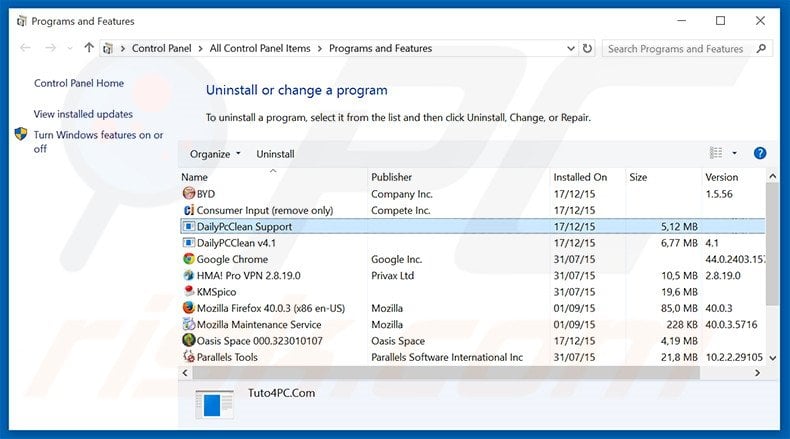790x439 pixels.
Task: Sort by the Name column header
Action: [x=274, y=177]
